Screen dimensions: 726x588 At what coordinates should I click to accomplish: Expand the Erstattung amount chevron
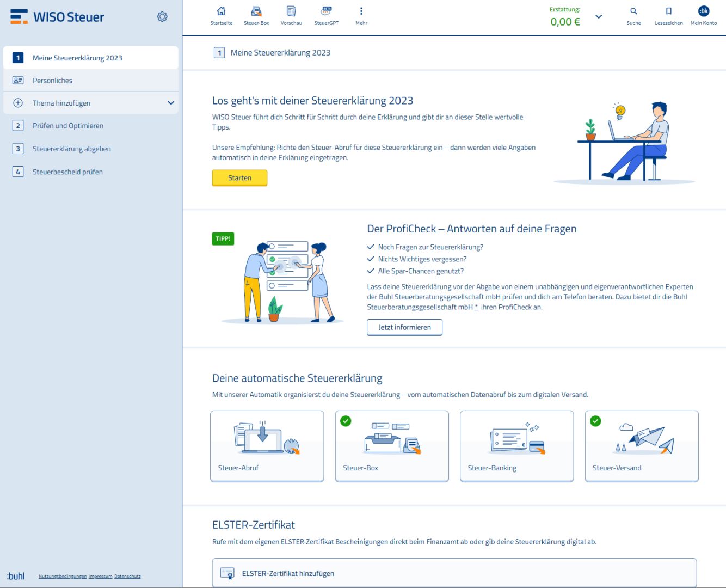(599, 16)
